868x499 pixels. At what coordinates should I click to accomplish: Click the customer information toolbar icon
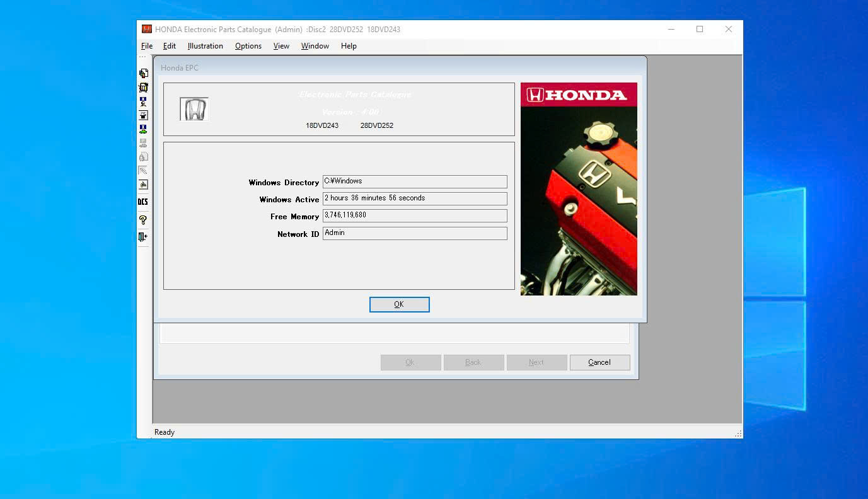[x=143, y=103]
